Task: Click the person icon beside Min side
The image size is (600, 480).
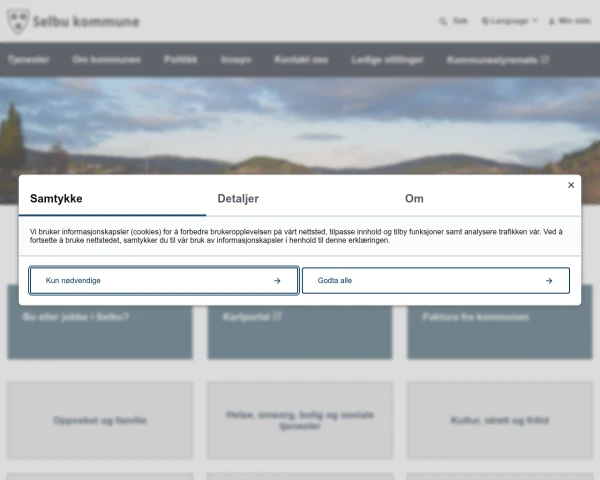Action: [551, 21]
